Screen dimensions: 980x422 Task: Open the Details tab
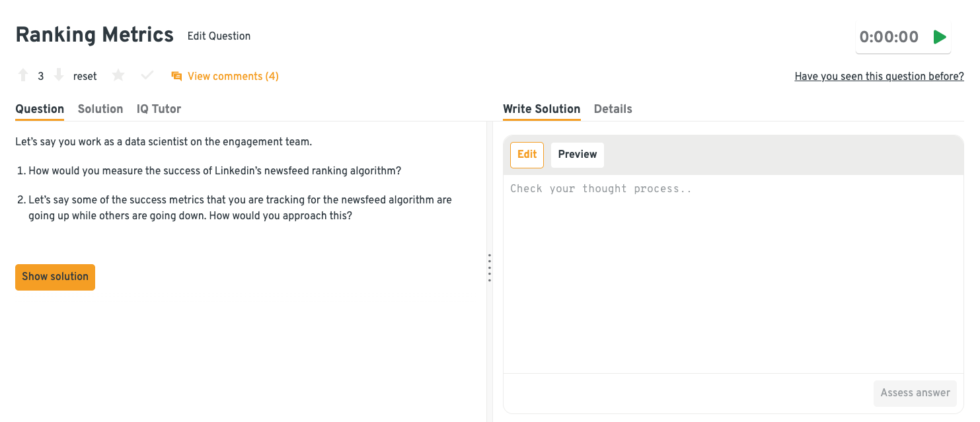click(x=613, y=109)
